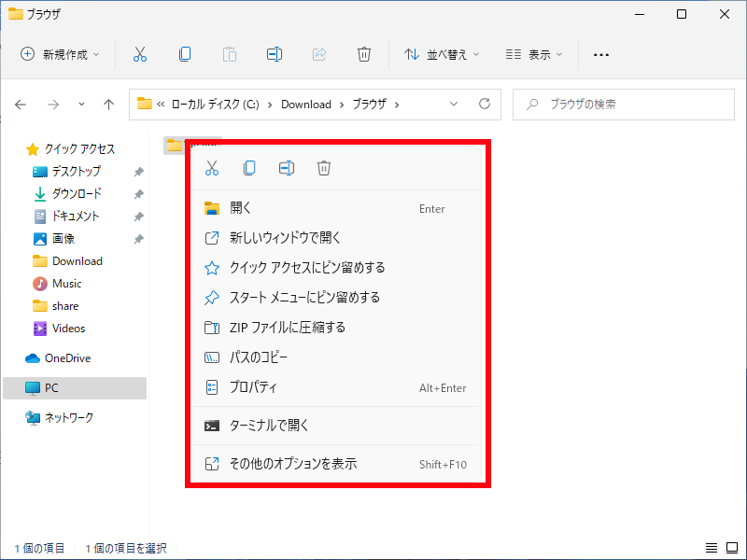Click the Rename icon in the toolbar
The height and width of the screenshot is (560, 747).
pos(274,54)
